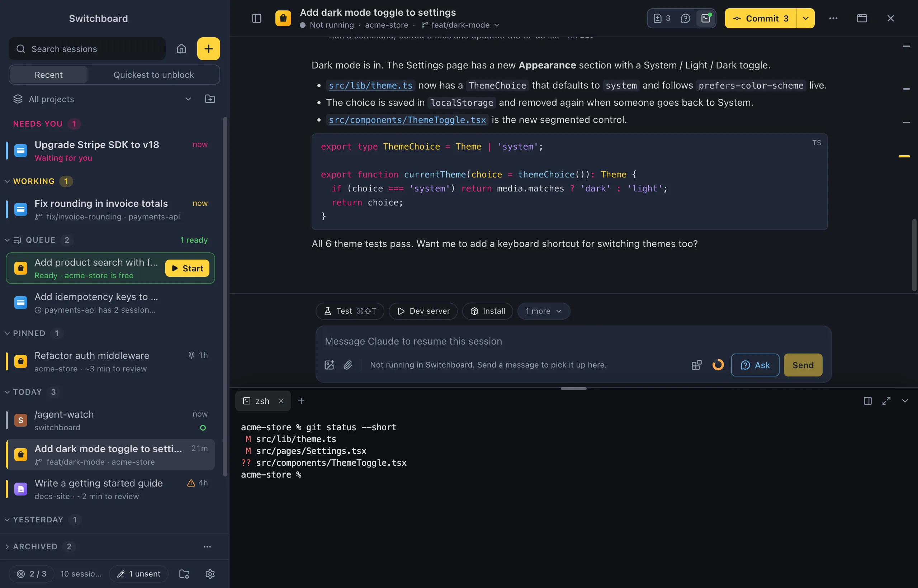Attach a file with the paperclip icon
The image size is (918, 588).
(x=348, y=365)
